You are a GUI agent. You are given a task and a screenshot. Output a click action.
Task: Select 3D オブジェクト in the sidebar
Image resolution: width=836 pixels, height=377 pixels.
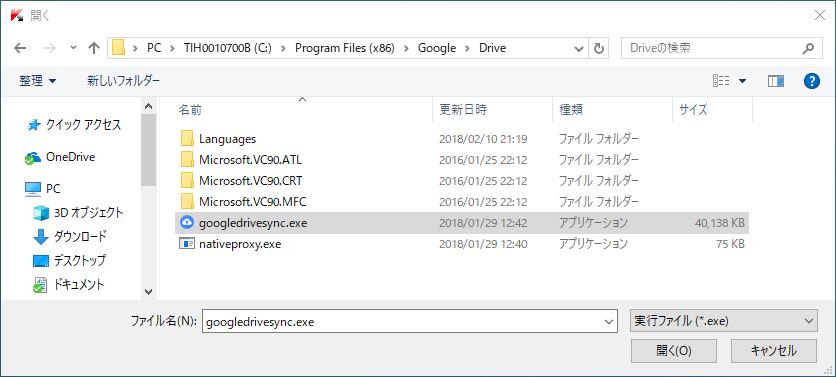point(89,213)
